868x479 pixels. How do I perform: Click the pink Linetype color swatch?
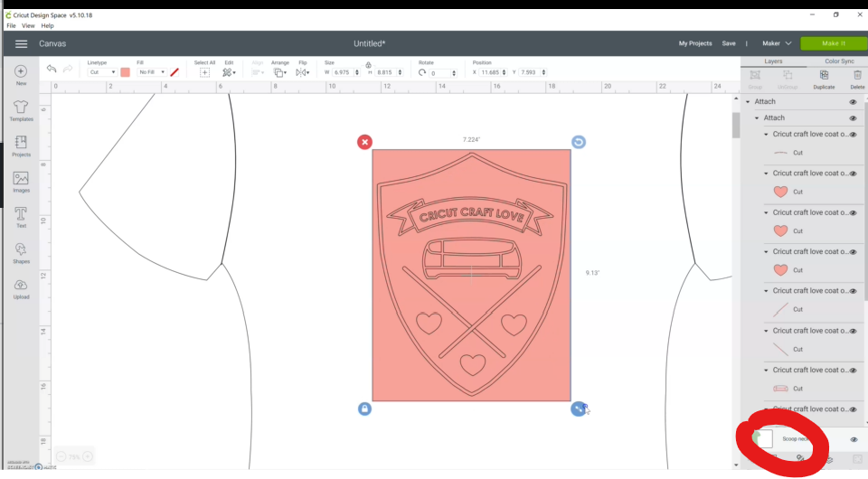pos(125,72)
